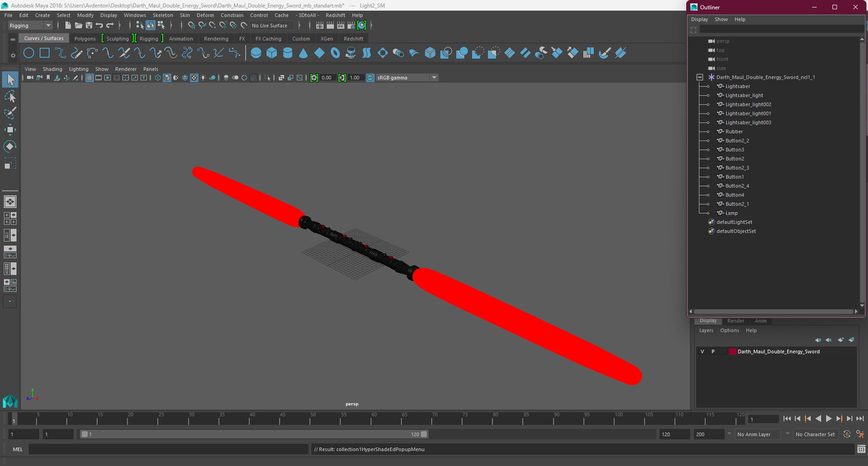Click the range slider handle at 120
Screen dimensions: 868x466
[424, 434]
